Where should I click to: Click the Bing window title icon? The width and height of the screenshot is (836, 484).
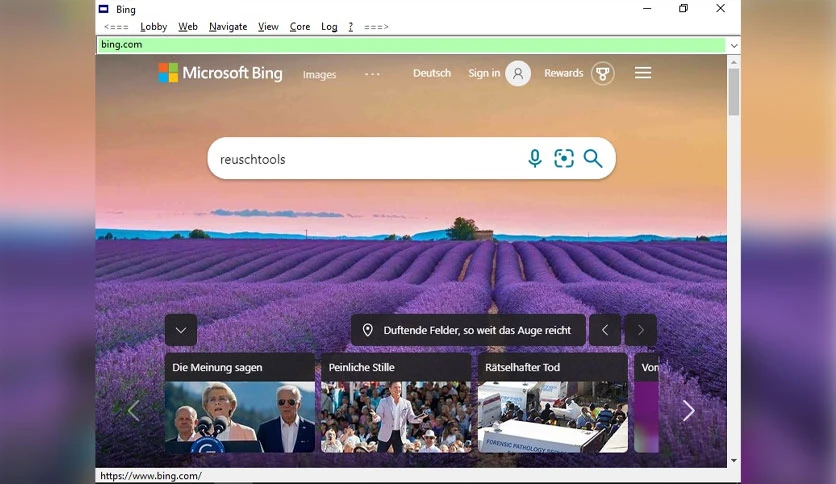click(x=104, y=9)
